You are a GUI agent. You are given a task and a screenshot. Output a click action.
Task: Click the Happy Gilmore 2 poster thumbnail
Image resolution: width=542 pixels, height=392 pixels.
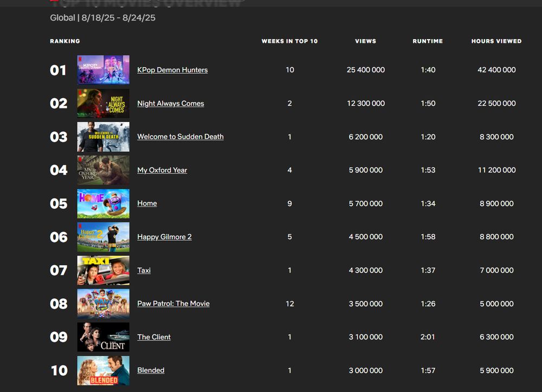click(104, 237)
